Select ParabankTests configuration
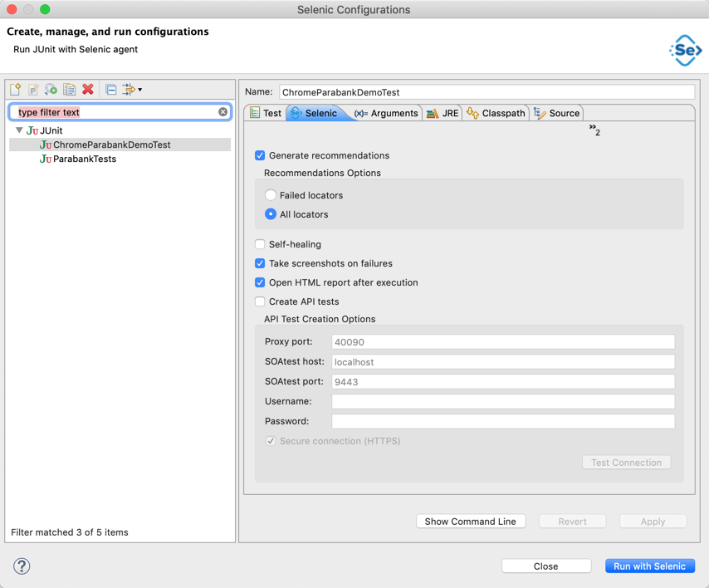The height and width of the screenshot is (588, 709). click(120, 159)
